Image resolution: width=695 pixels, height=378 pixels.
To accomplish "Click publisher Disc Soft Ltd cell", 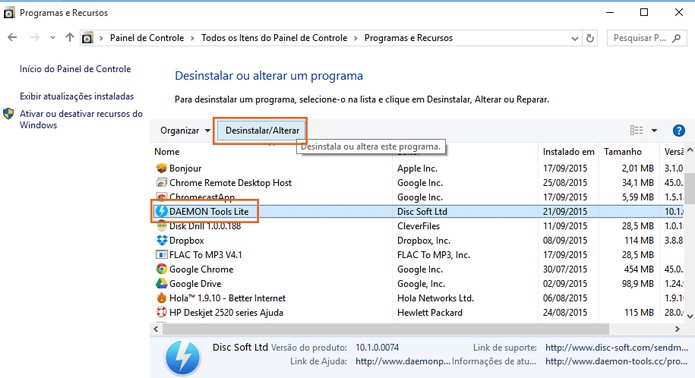I will tap(422, 211).
